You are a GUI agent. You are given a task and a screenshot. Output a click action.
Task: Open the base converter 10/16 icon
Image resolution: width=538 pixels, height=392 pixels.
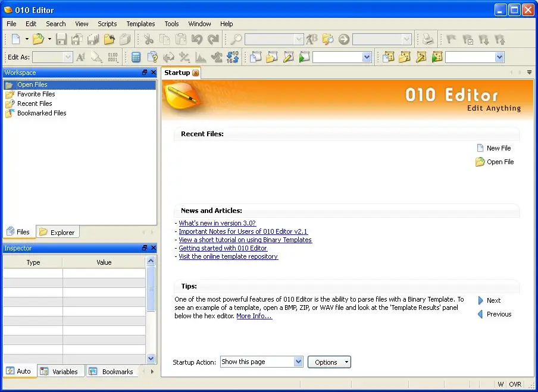point(233,57)
